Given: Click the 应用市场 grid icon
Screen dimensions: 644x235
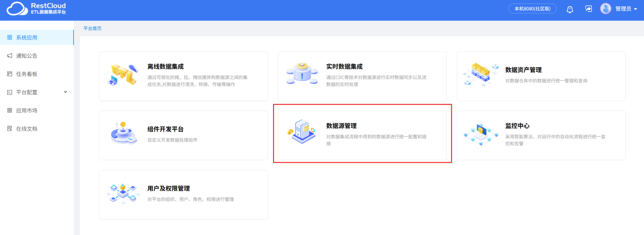Looking at the screenshot, I should click(9, 110).
